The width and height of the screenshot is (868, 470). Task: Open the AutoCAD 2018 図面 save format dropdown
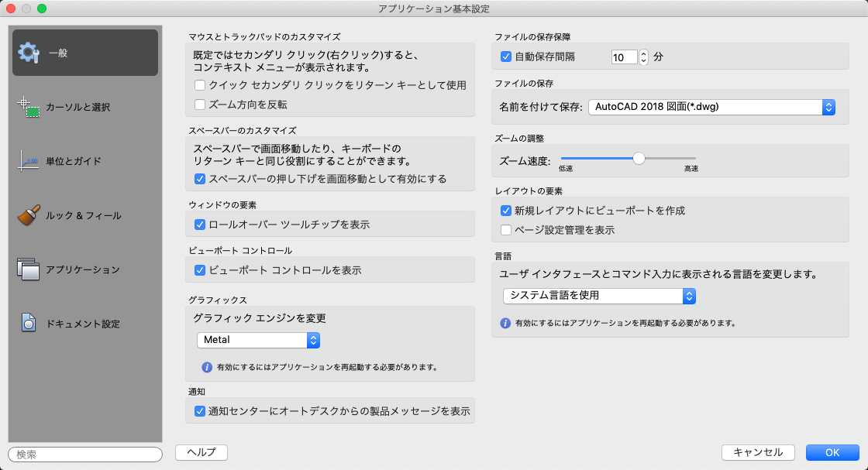click(x=711, y=107)
